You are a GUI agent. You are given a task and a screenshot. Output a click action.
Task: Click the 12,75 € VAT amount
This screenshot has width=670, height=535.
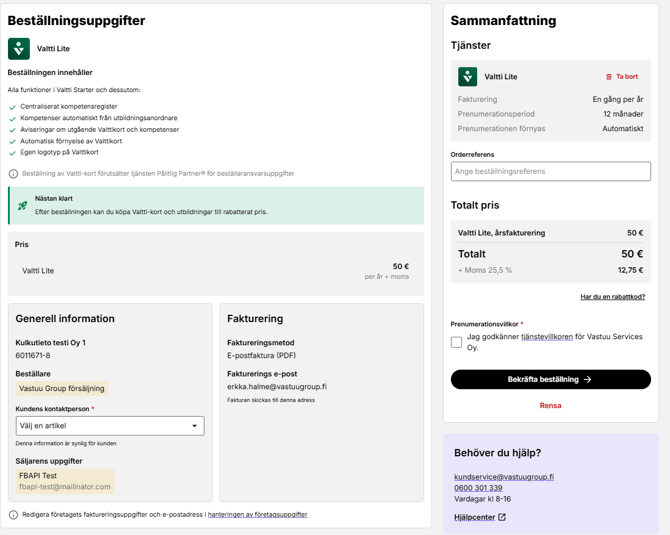[x=630, y=270]
